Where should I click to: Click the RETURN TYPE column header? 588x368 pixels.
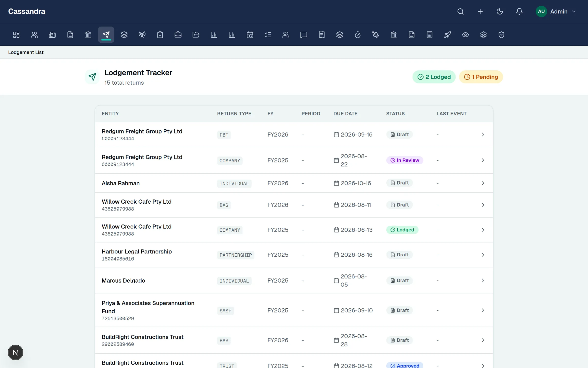pyautogui.click(x=234, y=114)
